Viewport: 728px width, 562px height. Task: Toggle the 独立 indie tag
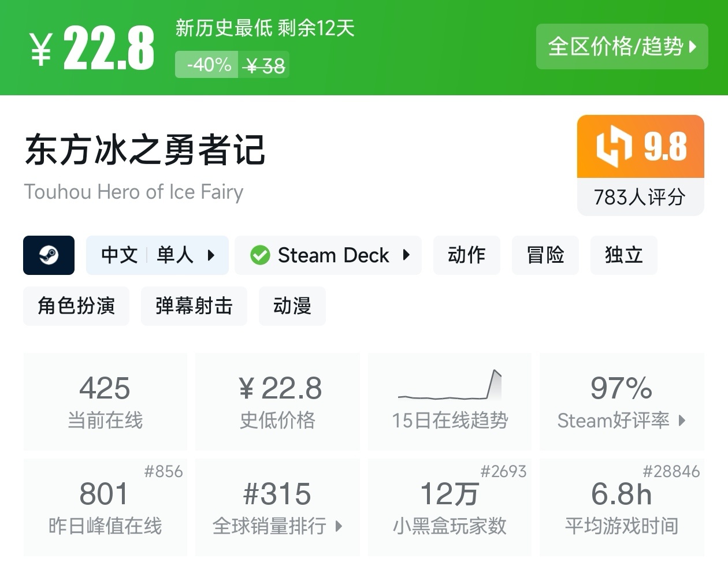tap(623, 255)
